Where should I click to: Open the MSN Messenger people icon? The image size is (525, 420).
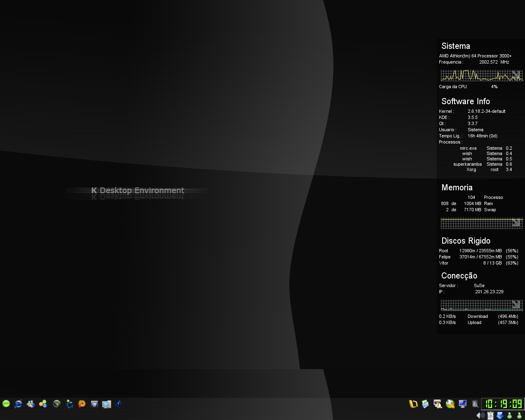coord(31,404)
